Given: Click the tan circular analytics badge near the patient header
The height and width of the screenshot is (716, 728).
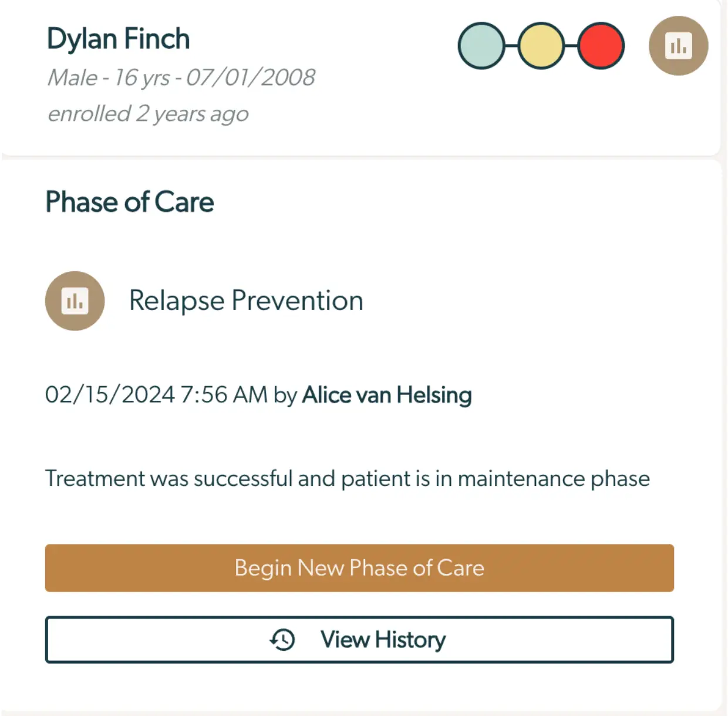Looking at the screenshot, I should click(x=678, y=45).
